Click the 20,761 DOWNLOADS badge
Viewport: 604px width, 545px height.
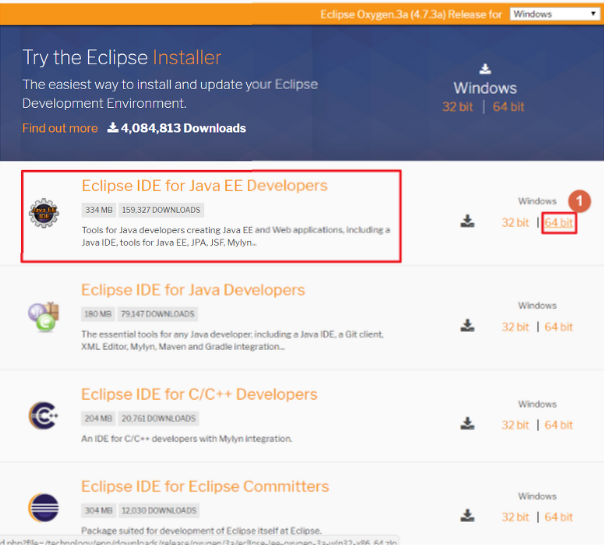click(158, 418)
